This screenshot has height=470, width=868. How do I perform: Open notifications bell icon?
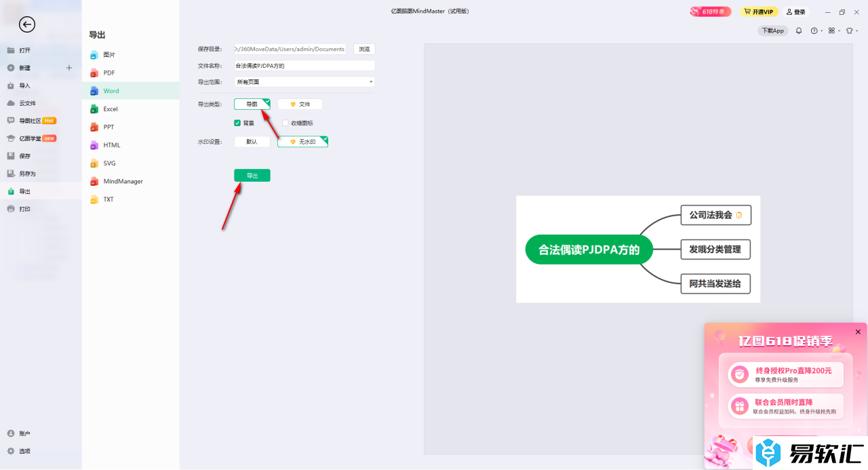(x=799, y=31)
